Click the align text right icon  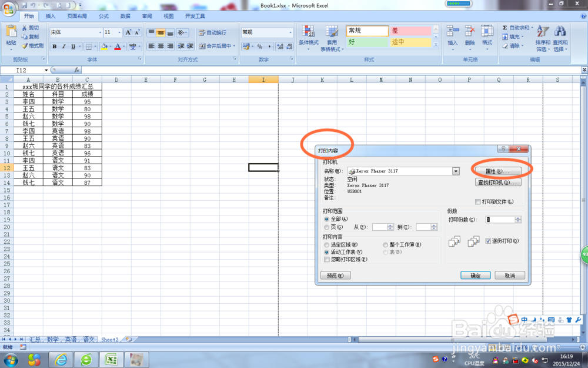pyautogui.click(x=170, y=46)
